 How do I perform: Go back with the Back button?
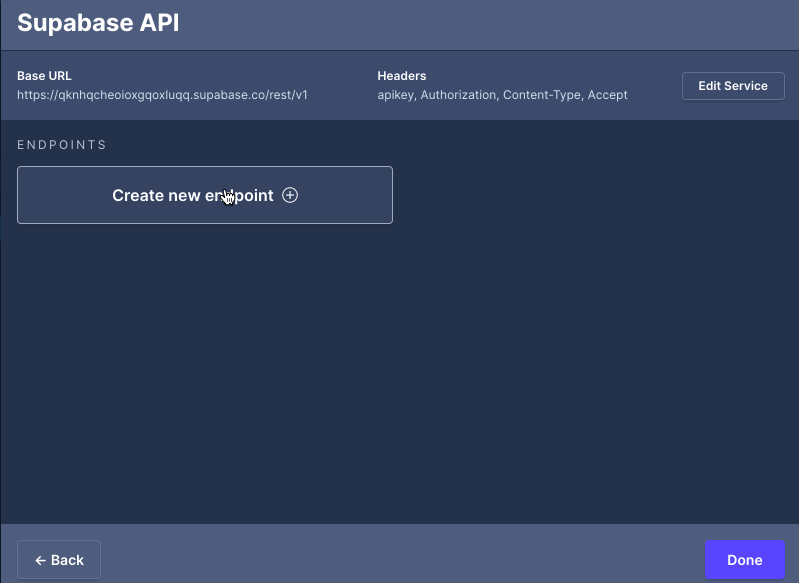pos(59,560)
